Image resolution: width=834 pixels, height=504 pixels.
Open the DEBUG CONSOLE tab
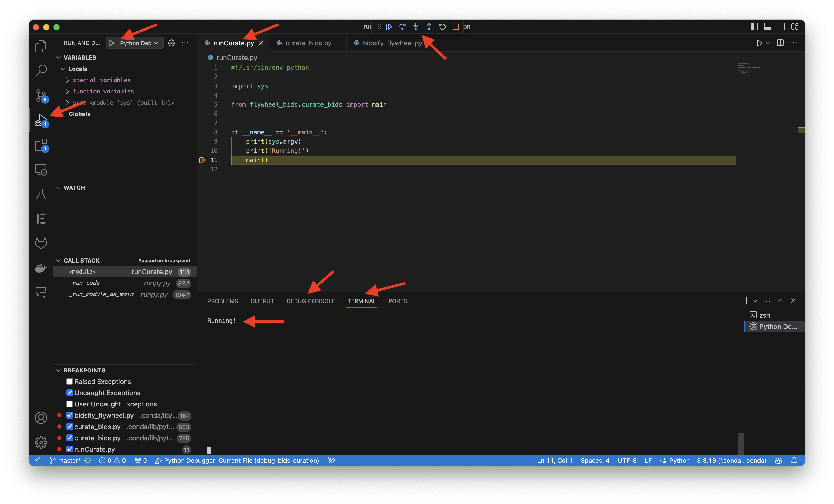pyautogui.click(x=310, y=301)
